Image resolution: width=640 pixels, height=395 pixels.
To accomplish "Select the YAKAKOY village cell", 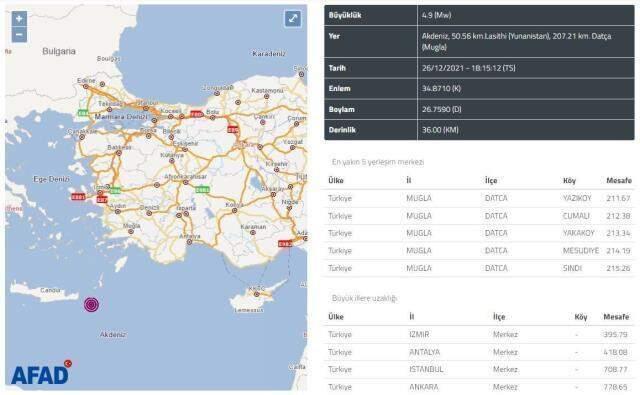I will 579,233.
